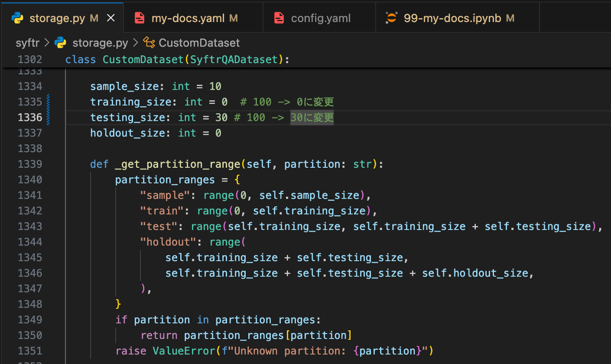Click partition_ranges assignment on line 1340
611x364 pixels.
[x=165, y=180]
